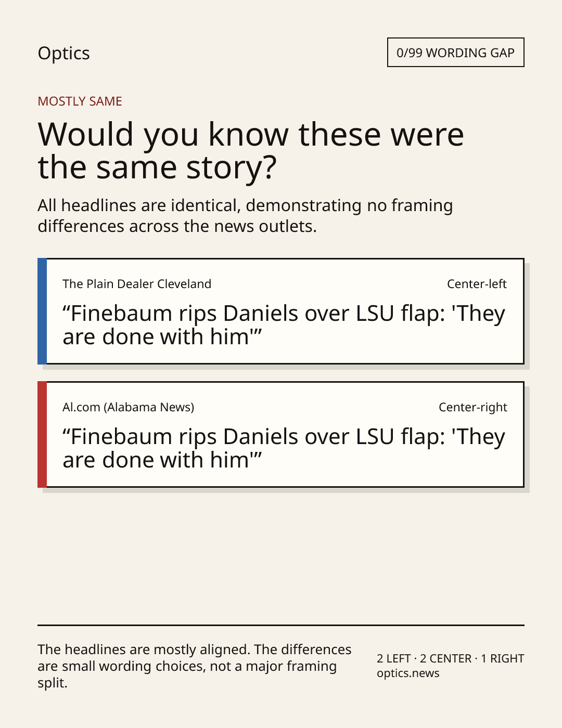Click the Al.com (Alabama News) source name
Viewport: 562px width, 728px height.
(x=128, y=407)
